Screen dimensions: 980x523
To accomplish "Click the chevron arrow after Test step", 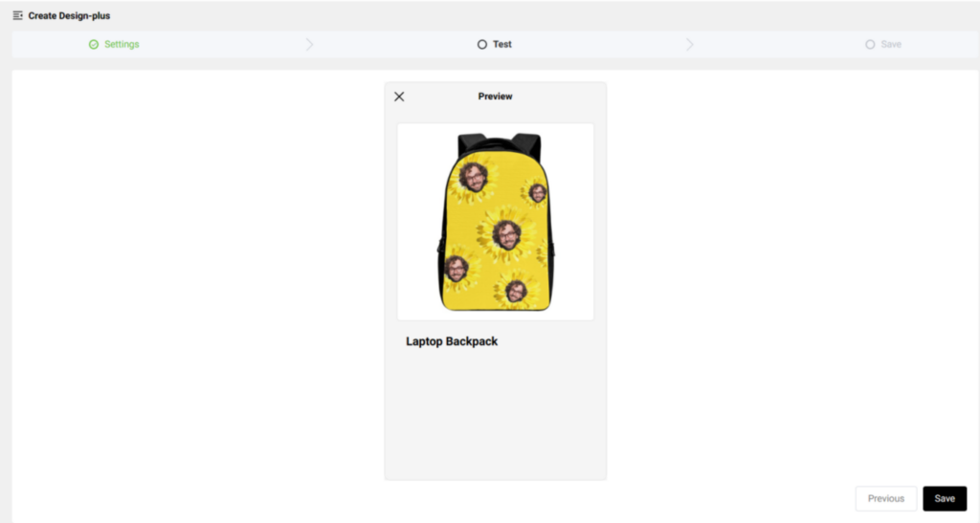I will (689, 44).
